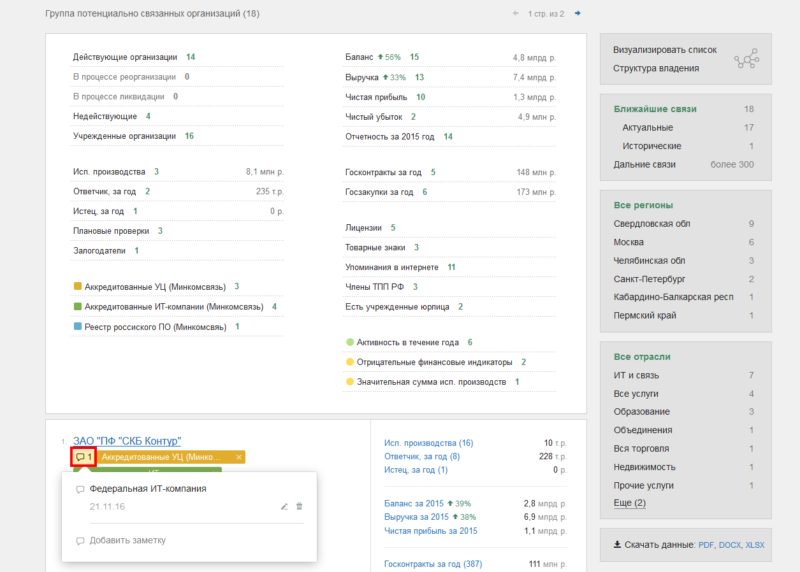Go to next page arrow
Image resolution: width=800 pixels, height=572 pixels.
(578, 13)
